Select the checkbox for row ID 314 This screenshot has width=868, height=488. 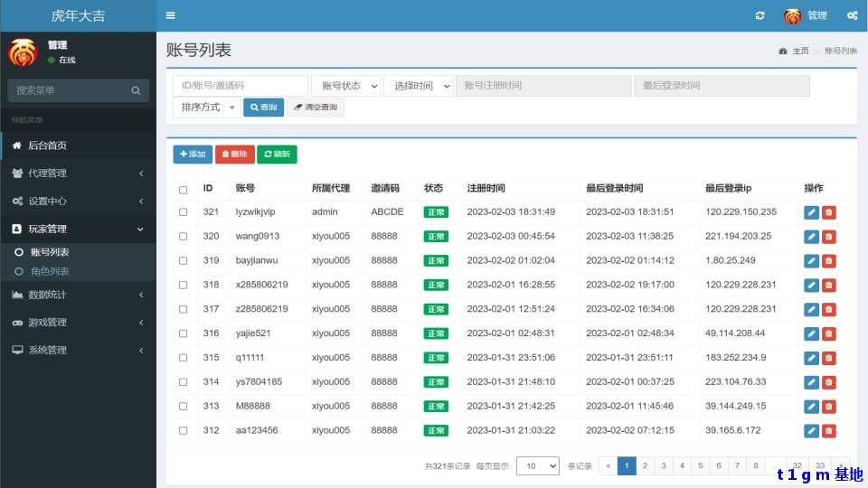click(184, 382)
